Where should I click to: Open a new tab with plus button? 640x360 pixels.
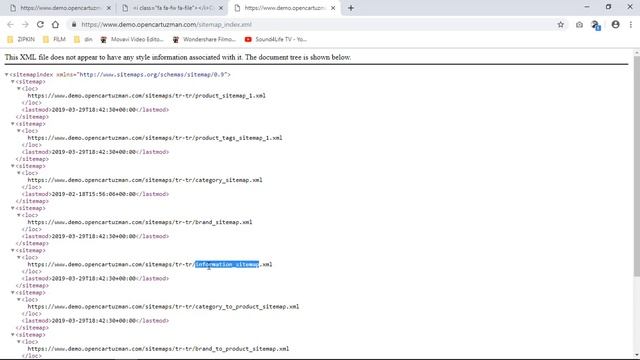[351, 8]
